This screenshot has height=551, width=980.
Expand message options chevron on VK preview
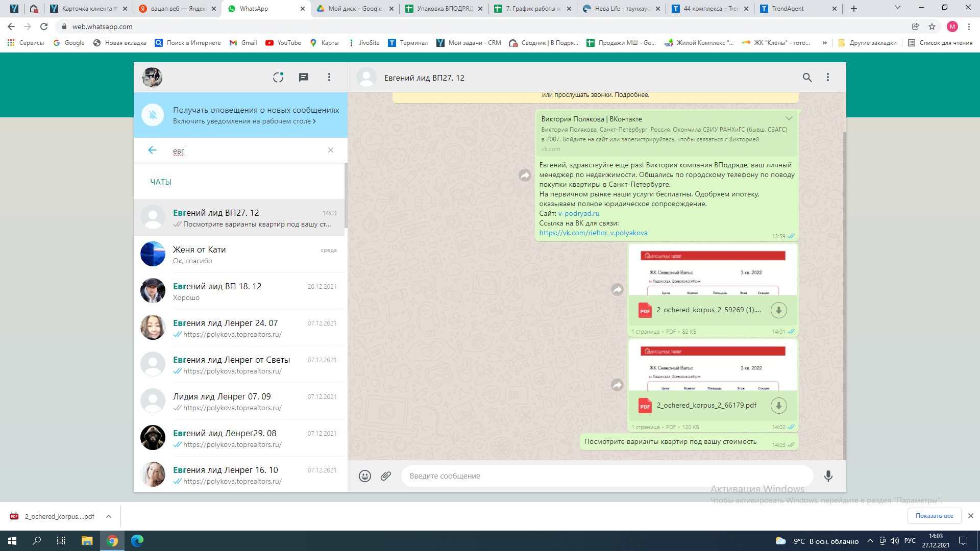click(x=789, y=118)
